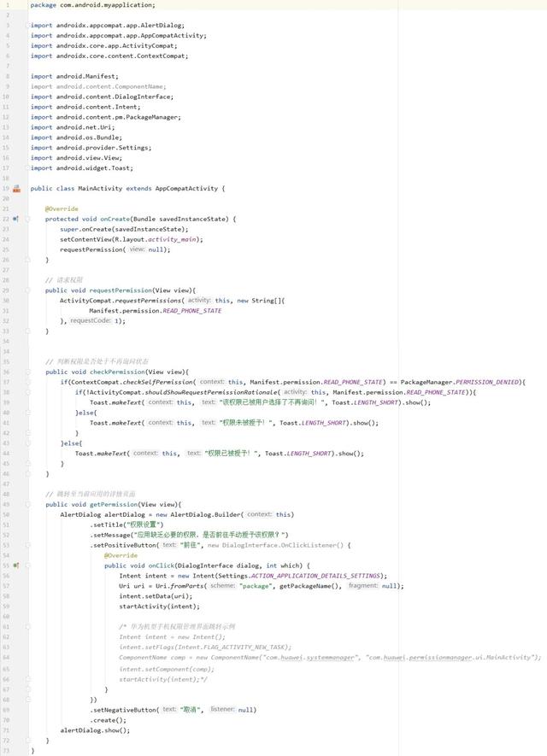The width and height of the screenshot is (547, 756).
Task: Click the import android.provider.Settings line
Action: (x=91, y=148)
